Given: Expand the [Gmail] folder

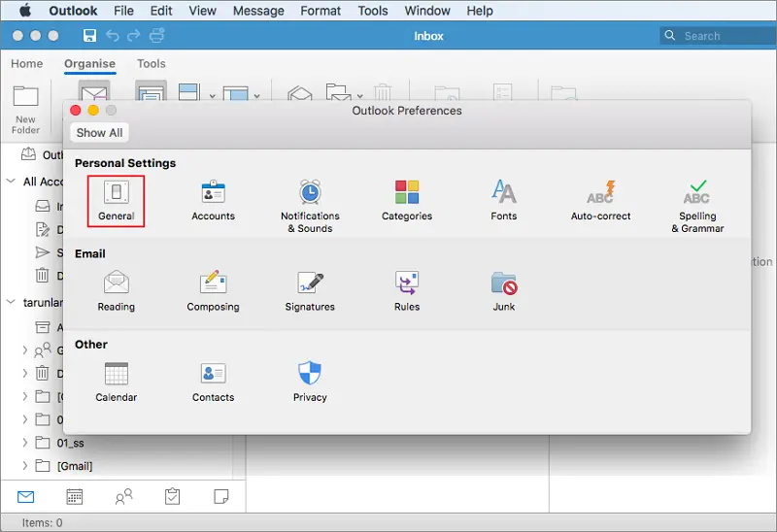Looking at the screenshot, I should pos(25,466).
